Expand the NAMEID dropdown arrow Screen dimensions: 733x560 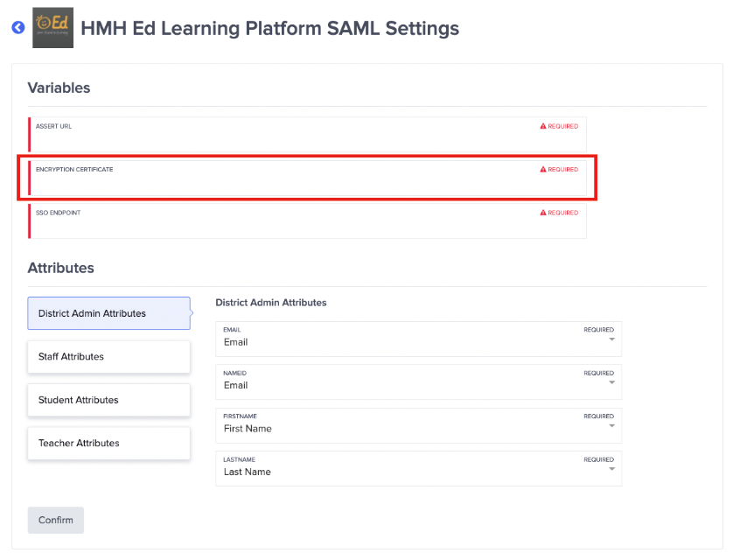tap(610, 384)
